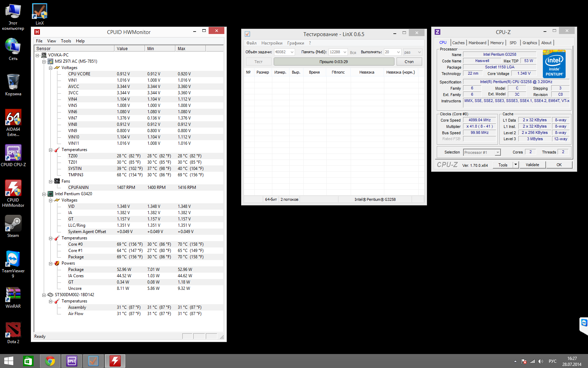Click the LinX title bar checkmark icon
This screenshot has height=368, width=588.
tap(247, 34)
